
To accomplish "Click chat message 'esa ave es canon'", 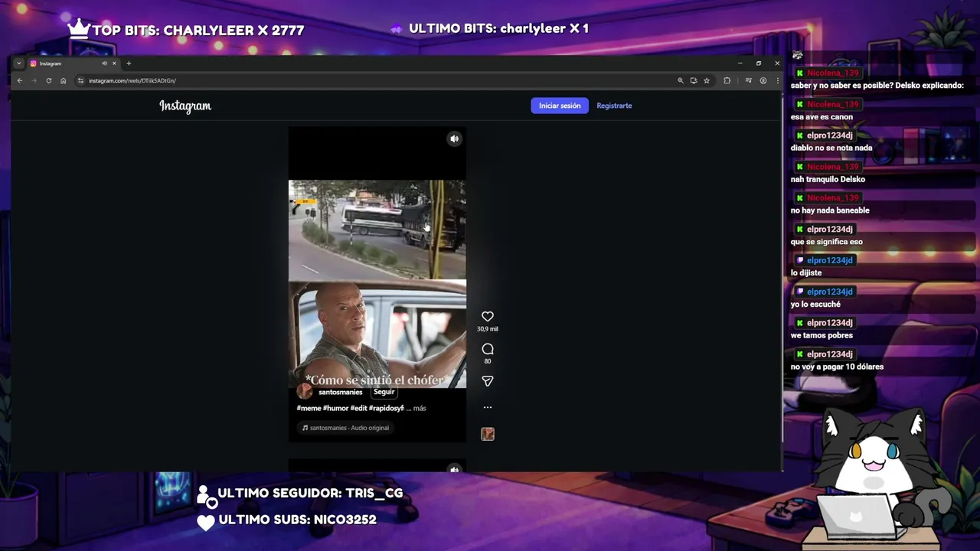I will click(822, 117).
